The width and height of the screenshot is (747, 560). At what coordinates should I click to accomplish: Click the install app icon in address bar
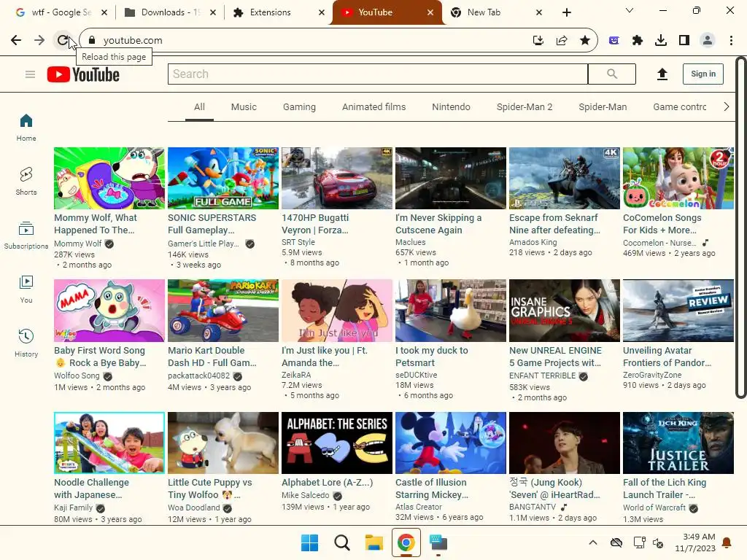[538, 41]
